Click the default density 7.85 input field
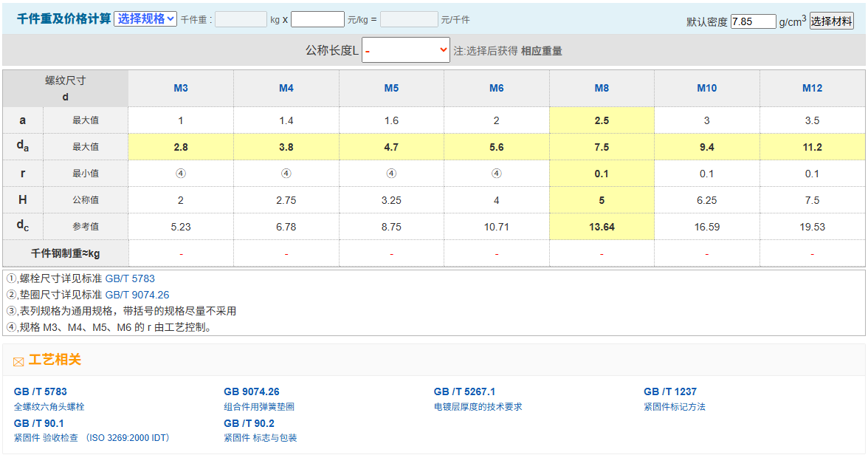This screenshot has width=868, height=455. (x=753, y=21)
